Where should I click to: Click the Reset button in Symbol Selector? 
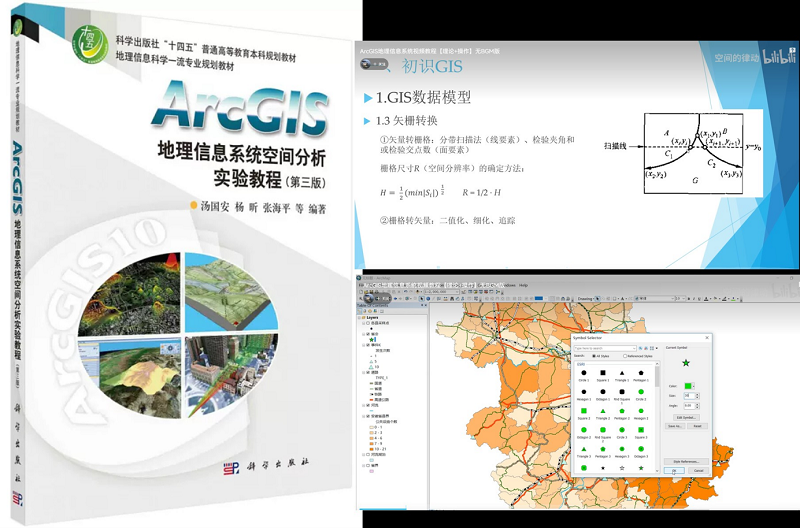coord(697,426)
